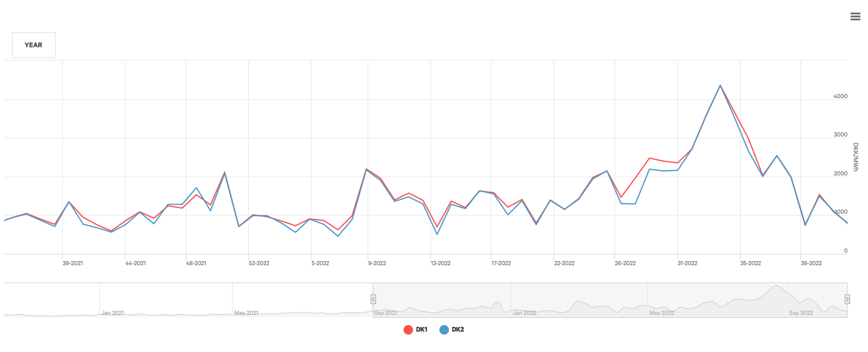Click the navigator at Jan 2022
Image resolution: width=868 pixels, height=352 pixels.
[524, 312]
